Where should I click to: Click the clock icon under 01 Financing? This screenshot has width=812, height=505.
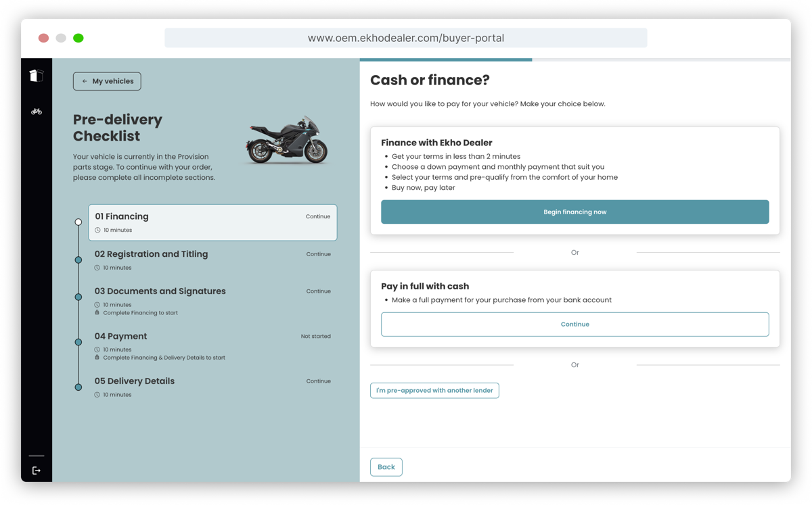pyautogui.click(x=97, y=230)
